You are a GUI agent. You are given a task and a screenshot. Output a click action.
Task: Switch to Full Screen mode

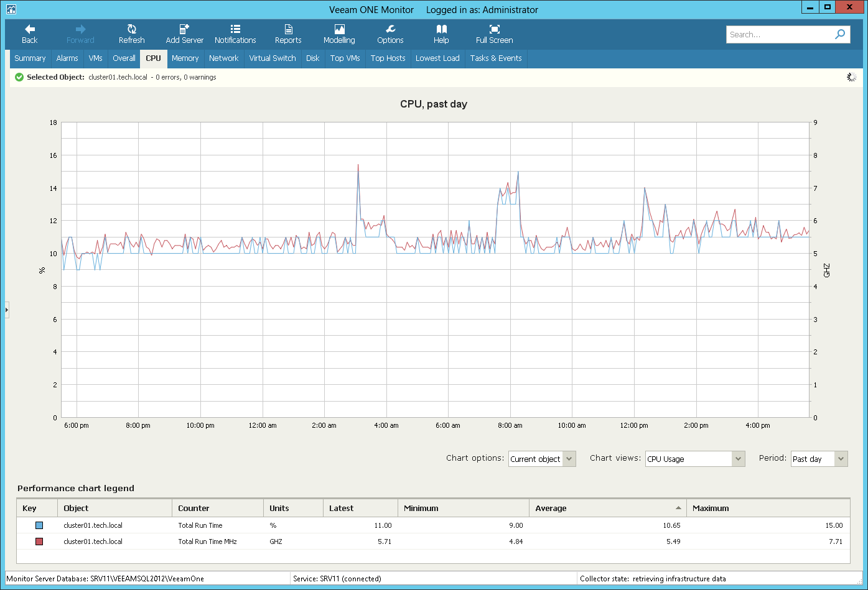495,34
